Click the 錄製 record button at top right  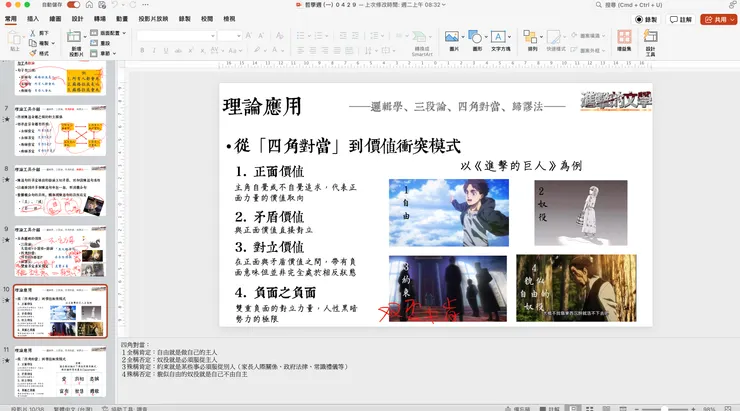646,19
